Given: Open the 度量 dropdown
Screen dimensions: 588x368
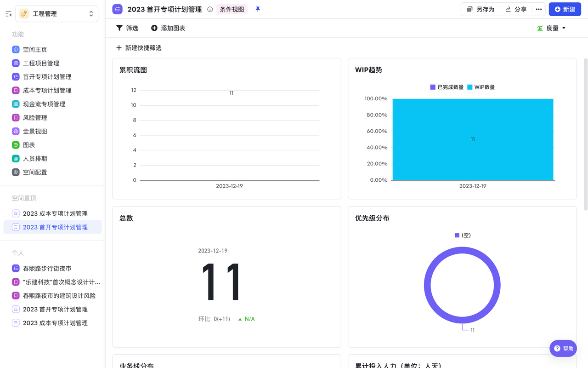Looking at the screenshot, I should (x=551, y=28).
